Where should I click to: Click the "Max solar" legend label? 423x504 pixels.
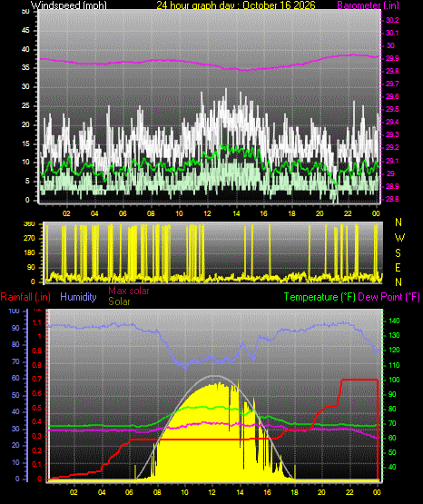129,291
